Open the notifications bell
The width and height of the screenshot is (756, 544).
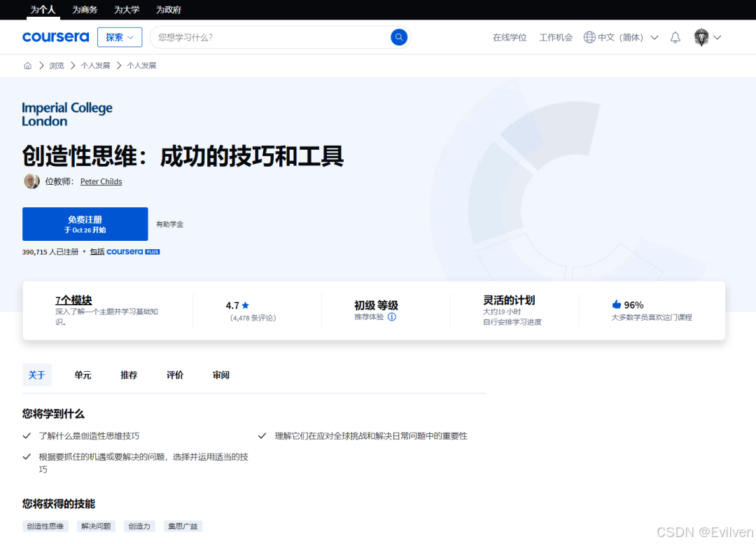pyautogui.click(x=675, y=37)
